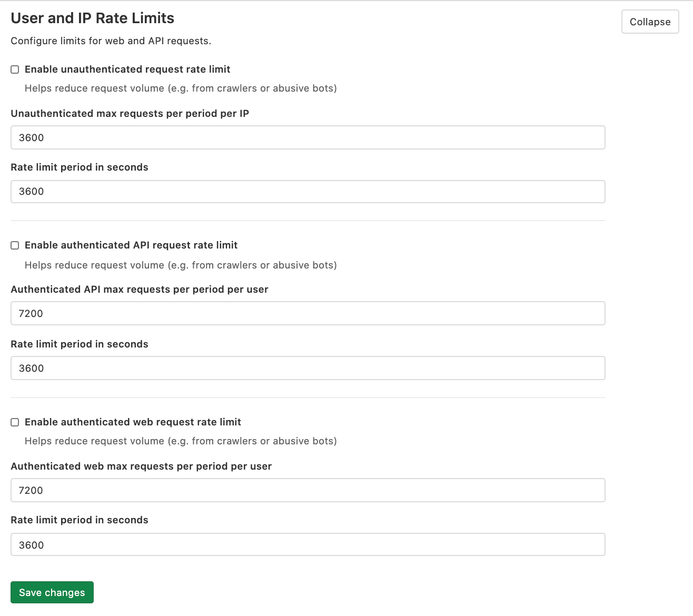Click the first 'Rate limit period in seconds' label
This screenshot has height=616, width=693.
[80, 167]
